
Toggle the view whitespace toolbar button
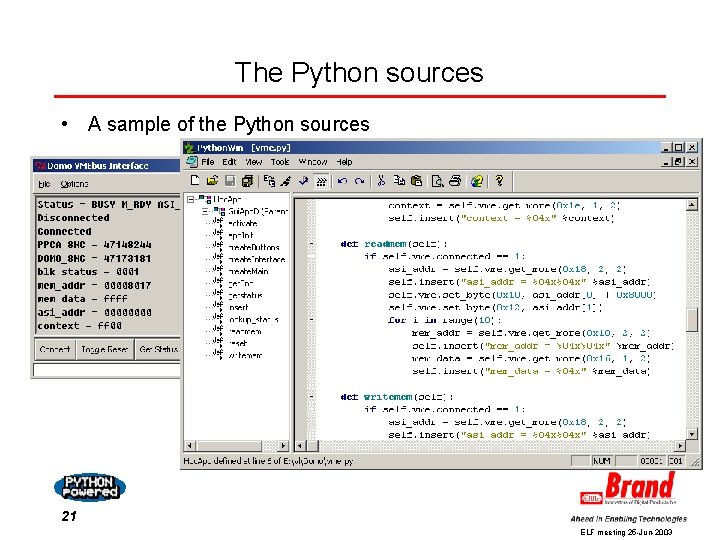pyautogui.click(x=321, y=181)
